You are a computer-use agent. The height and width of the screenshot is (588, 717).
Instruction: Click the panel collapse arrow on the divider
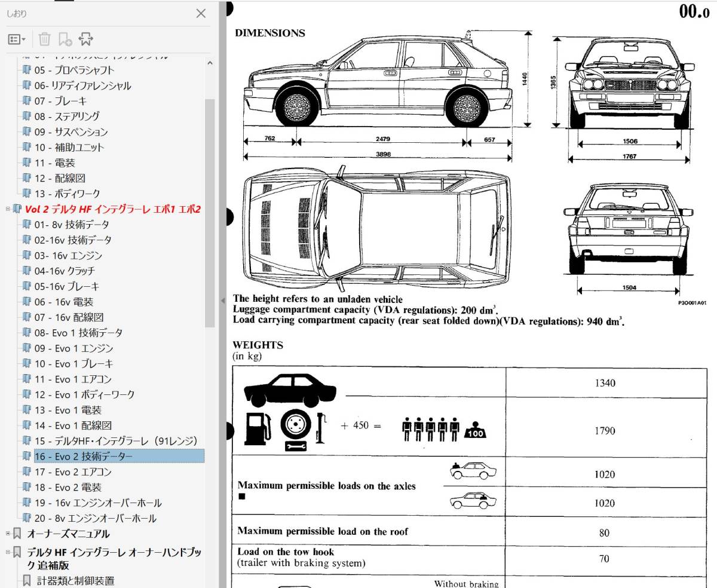click(x=222, y=301)
